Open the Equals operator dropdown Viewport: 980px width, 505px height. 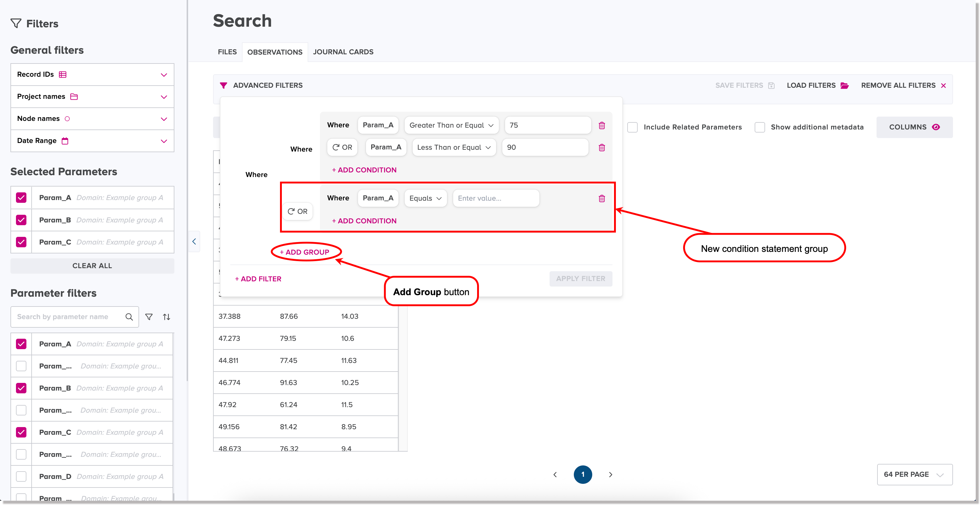click(425, 199)
